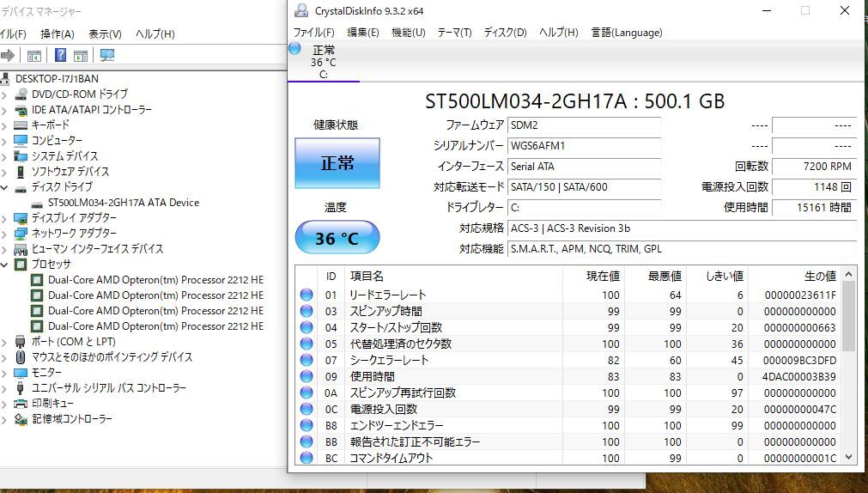Open the 機能(U) menu
Viewport: 868px width, 493px height.
(409, 32)
